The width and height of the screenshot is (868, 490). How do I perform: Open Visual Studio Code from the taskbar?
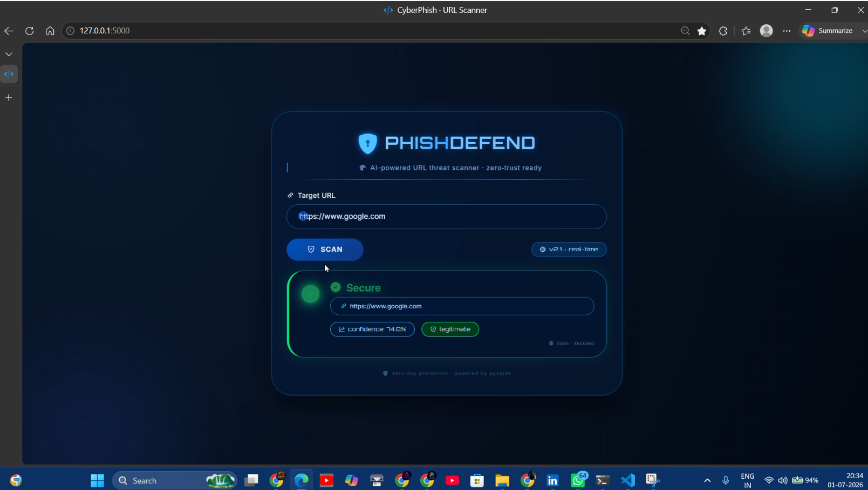coord(627,480)
